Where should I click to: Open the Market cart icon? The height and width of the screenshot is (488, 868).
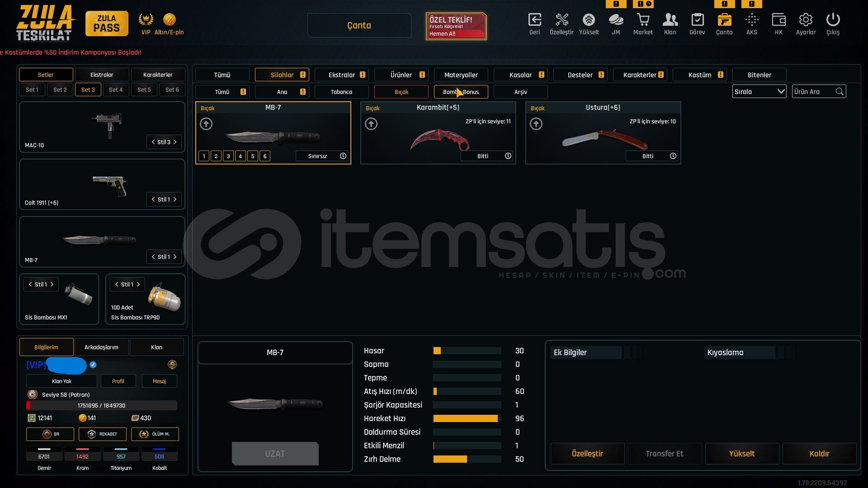[x=643, y=20]
